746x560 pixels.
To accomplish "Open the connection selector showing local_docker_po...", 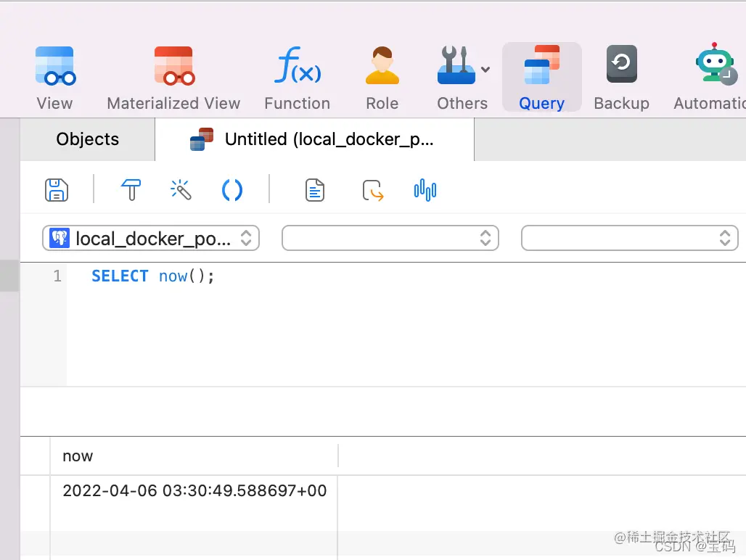I will coord(150,238).
